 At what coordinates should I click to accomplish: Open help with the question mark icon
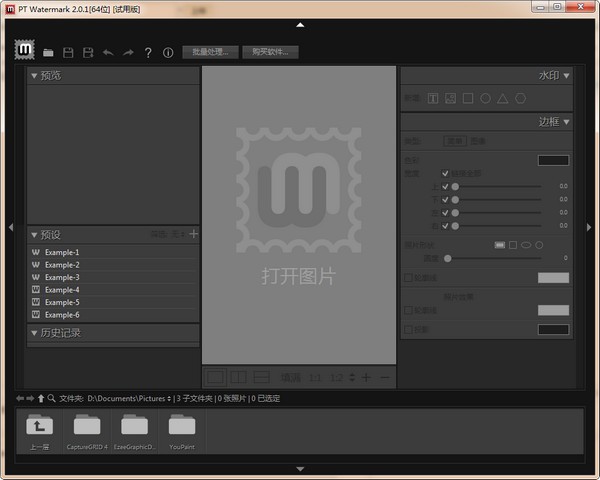click(148, 52)
